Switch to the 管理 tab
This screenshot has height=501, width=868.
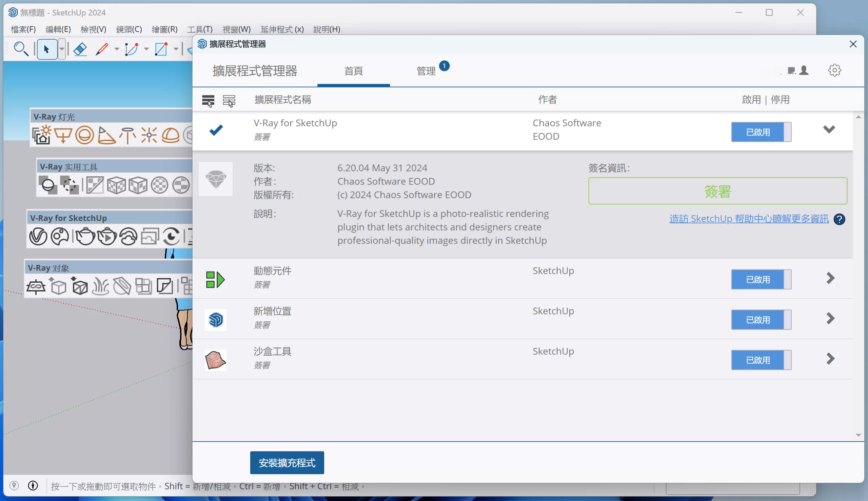coord(426,71)
